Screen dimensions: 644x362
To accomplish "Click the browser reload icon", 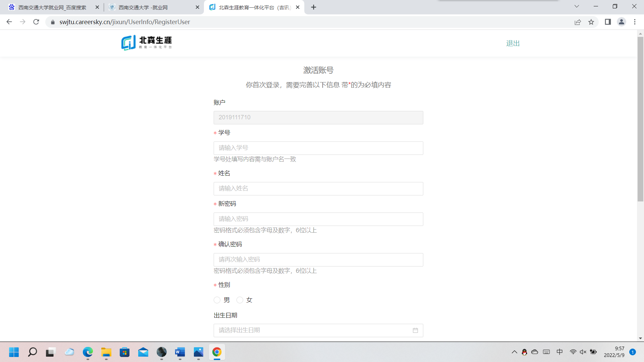I will pos(36,22).
